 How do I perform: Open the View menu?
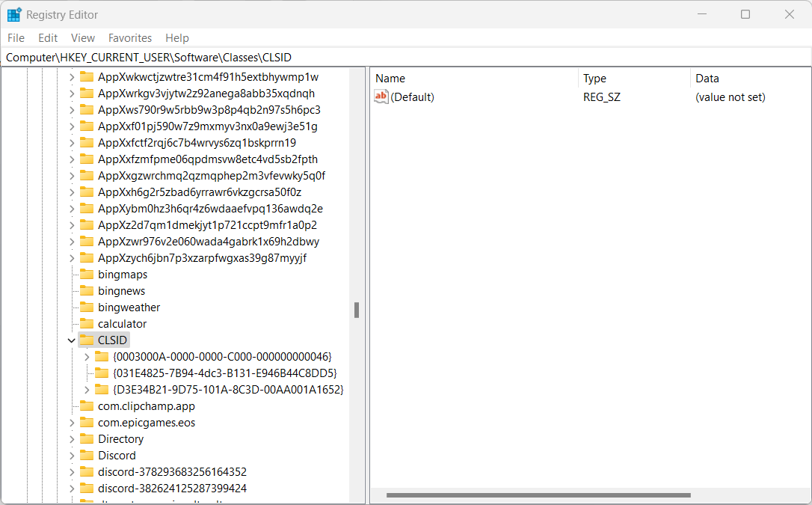point(83,38)
